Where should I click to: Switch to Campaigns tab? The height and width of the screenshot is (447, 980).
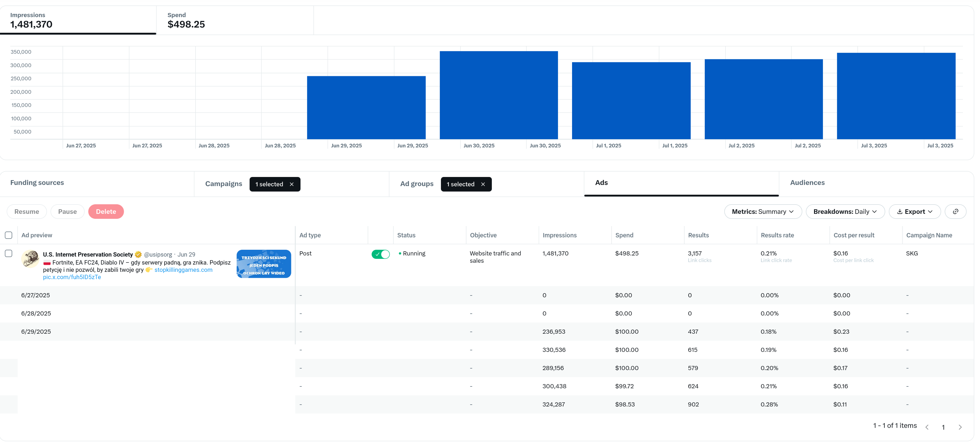pyautogui.click(x=224, y=184)
